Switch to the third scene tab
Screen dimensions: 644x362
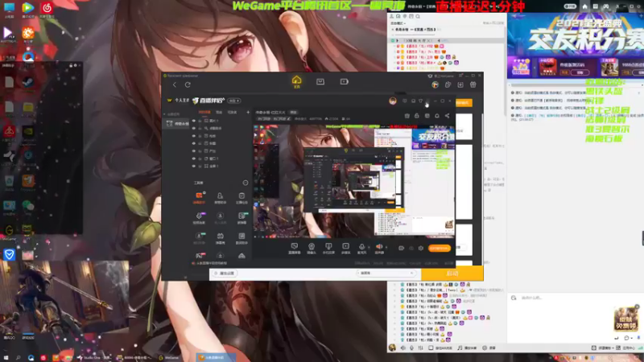coord(232,112)
